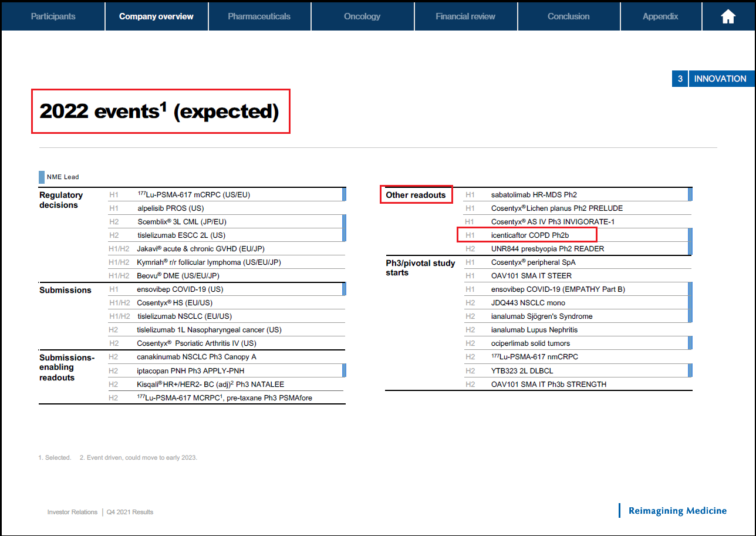Select the slide title '2022 events (expected)'
The image size is (756, 536).
159,111
